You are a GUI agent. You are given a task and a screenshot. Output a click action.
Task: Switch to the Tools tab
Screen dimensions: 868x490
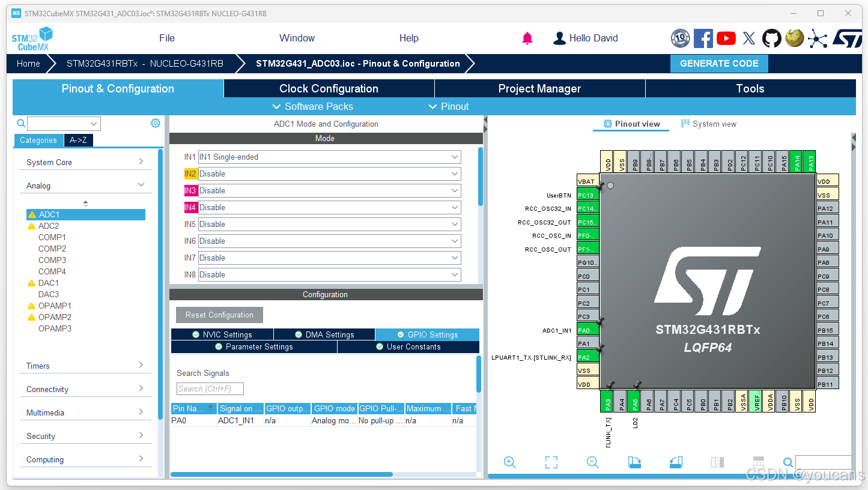click(750, 89)
